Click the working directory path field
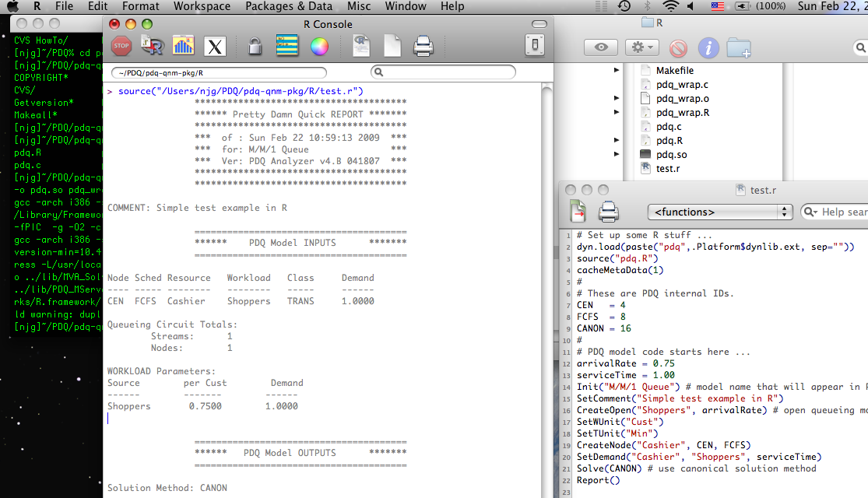This screenshot has width=868, height=498. coord(220,72)
